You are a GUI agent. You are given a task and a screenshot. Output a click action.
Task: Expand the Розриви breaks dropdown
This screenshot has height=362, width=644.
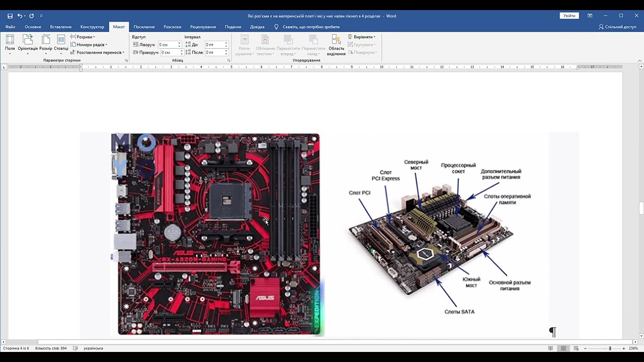[x=83, y=37]
